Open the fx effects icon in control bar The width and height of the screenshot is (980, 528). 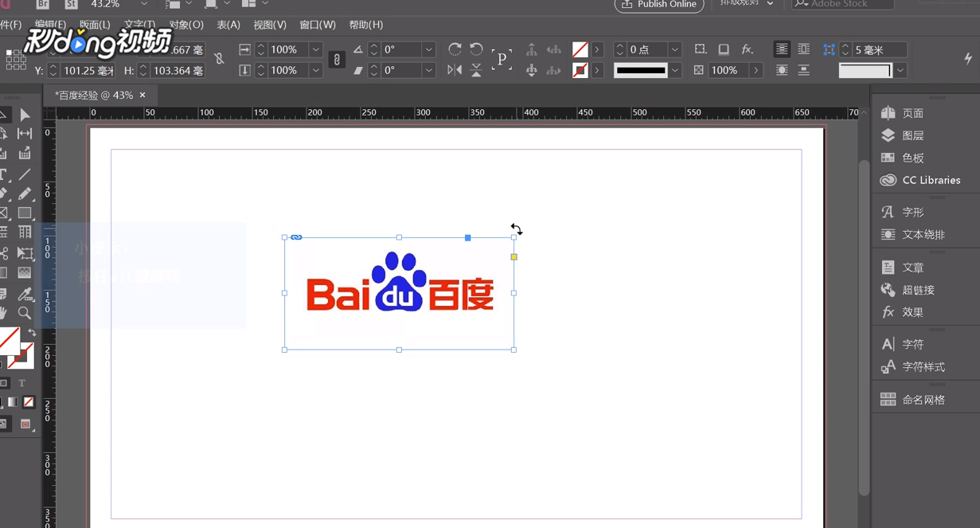tap(748, 49)
